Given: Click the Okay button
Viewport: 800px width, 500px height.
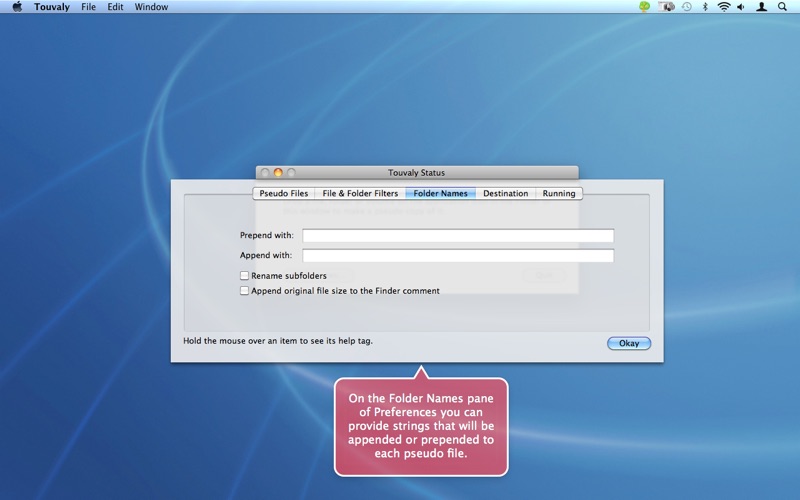Looking at the screenshot, I should [629, 343].
